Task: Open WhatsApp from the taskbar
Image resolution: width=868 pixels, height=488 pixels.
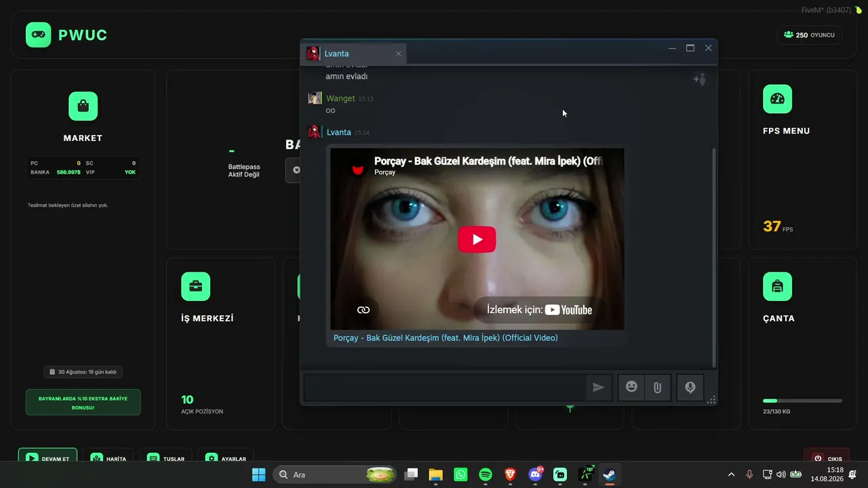Action: click(460, 475)
